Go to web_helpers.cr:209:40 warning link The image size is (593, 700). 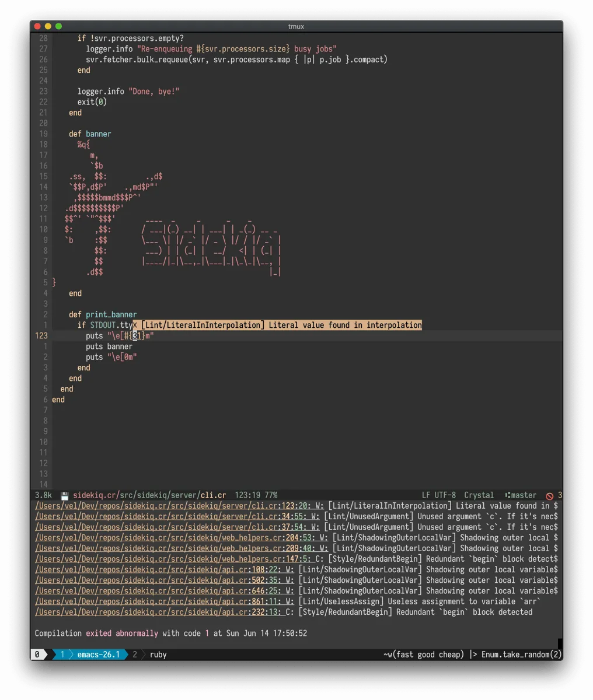pyautogui.click(x=181, y=548)
